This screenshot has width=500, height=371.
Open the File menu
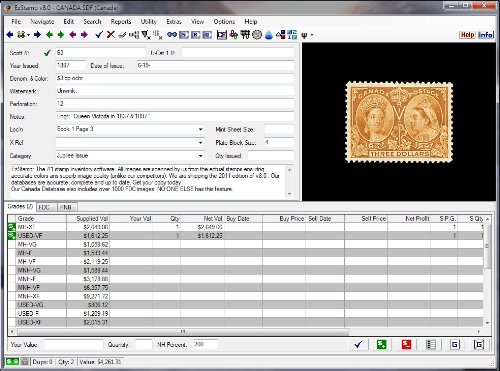[16, 22]
